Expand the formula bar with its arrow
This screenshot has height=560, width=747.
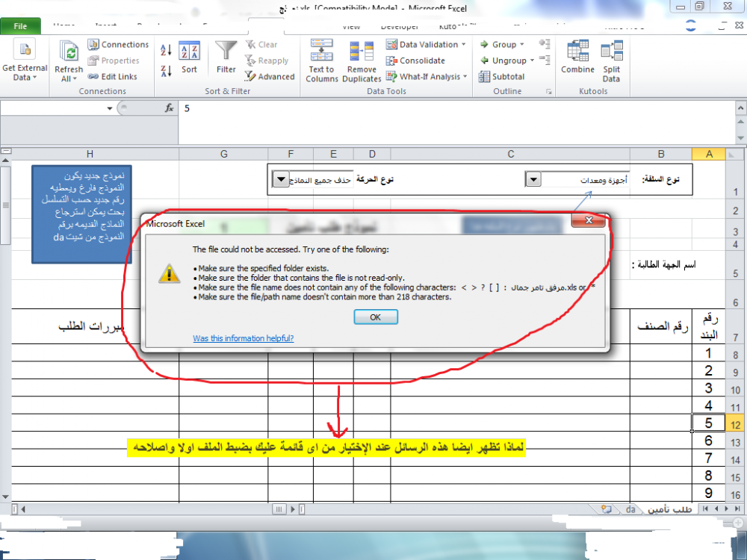click(x=741, y=108)
